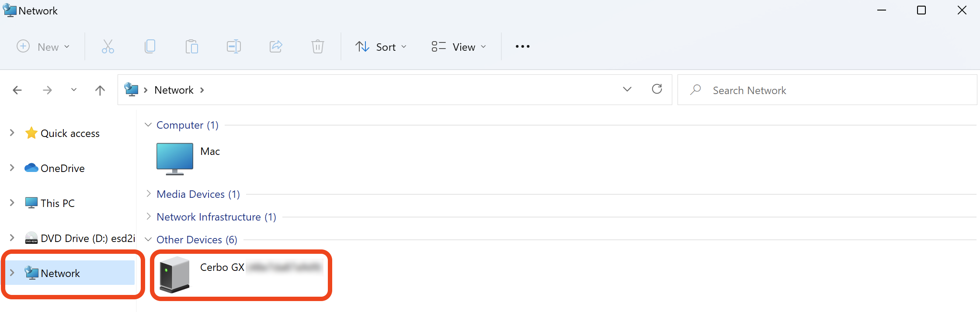Click the Paste clipboard icon
Screen dimensions: 980x312
191,46
